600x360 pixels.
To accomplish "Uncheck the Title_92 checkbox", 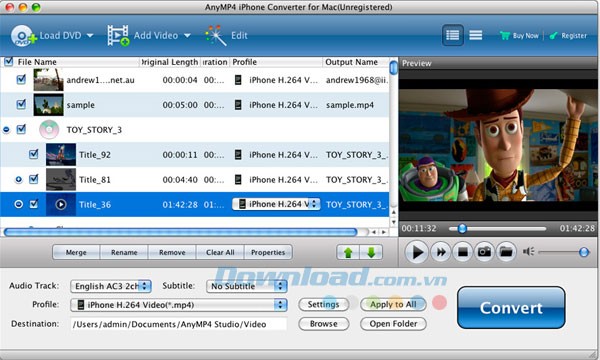I will (34, 154).
